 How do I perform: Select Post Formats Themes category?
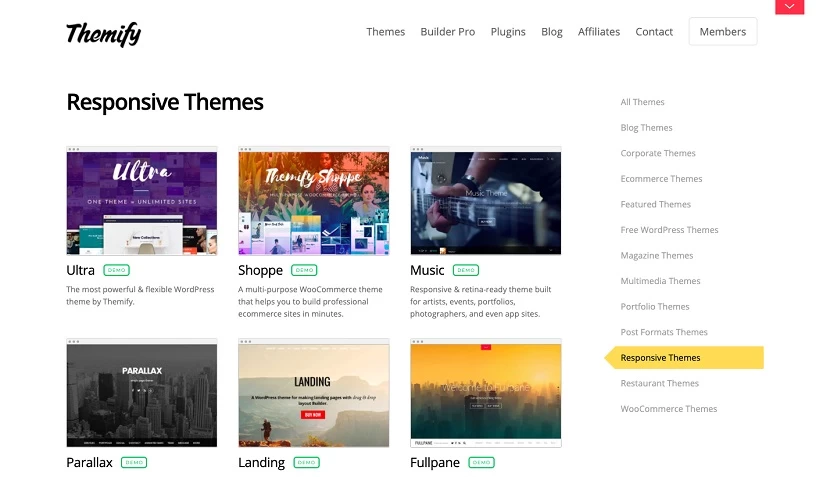point(664,332)
